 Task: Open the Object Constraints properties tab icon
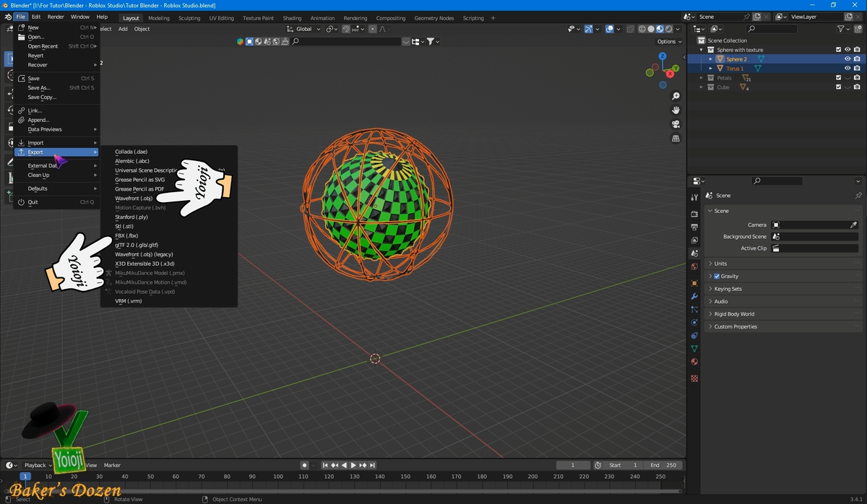coord(694,336)
